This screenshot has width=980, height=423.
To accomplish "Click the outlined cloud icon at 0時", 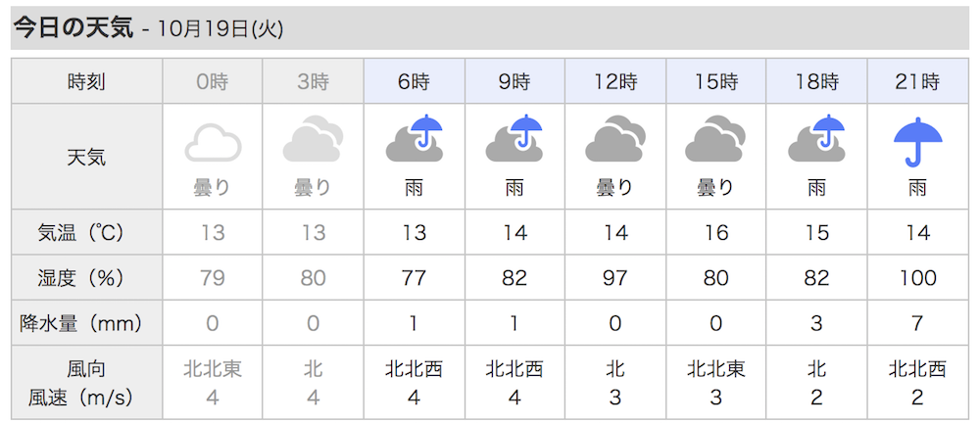I will click(x=213, y=143).
